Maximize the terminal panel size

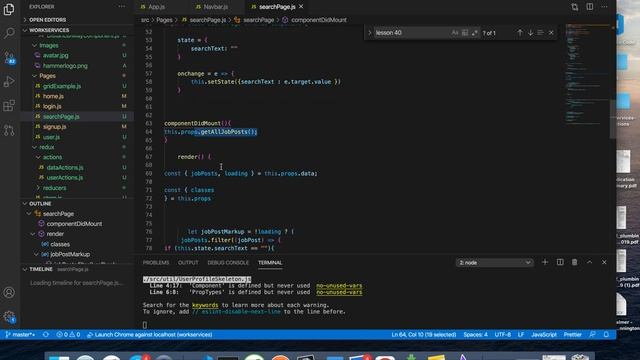coord(589,262)
